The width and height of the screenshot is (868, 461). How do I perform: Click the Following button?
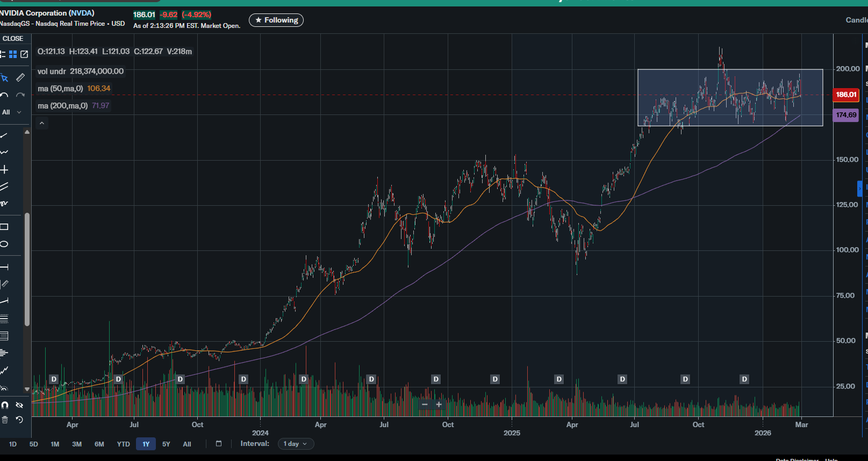pyautogui.click(x=276, y=20)
